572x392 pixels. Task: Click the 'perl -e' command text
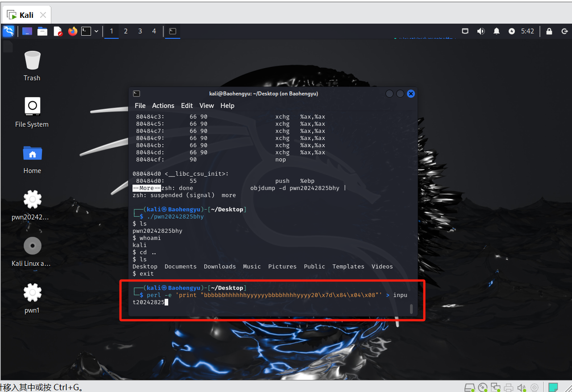(x=159, y=295)
